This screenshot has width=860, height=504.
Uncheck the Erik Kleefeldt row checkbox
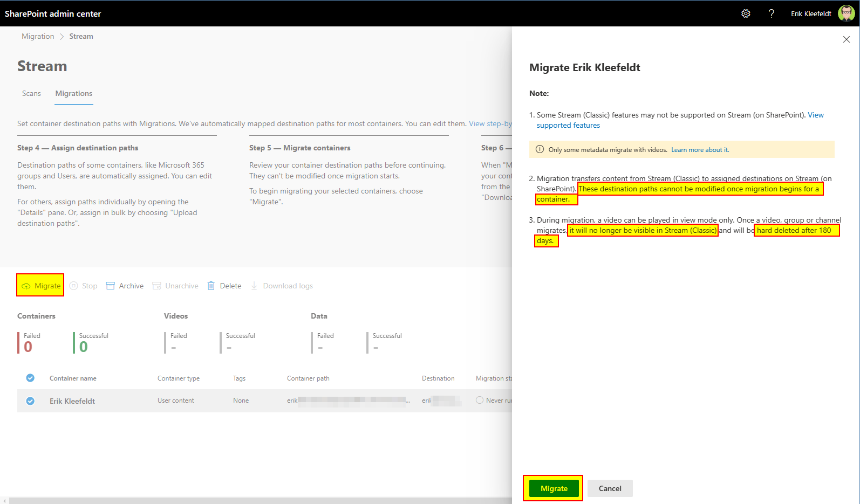point(30,401)
